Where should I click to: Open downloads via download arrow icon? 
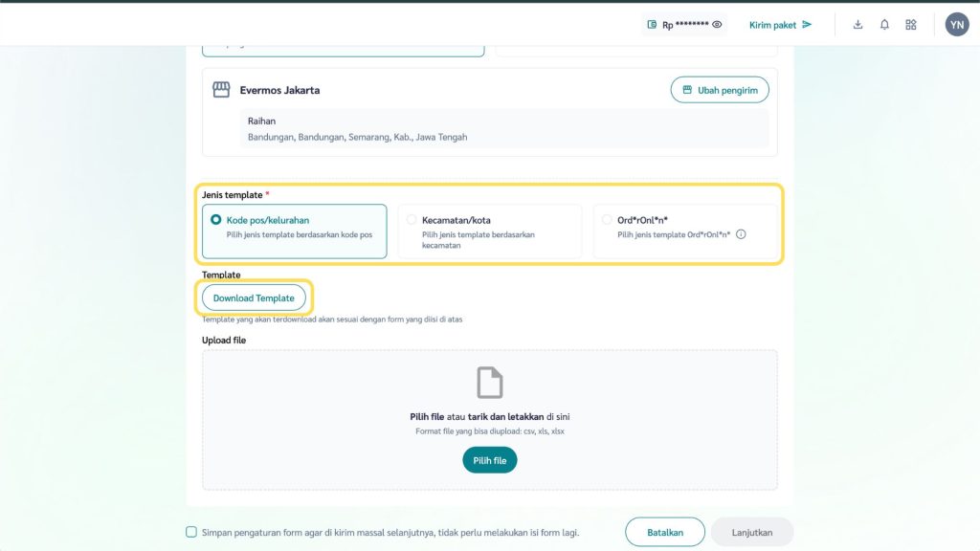tap(857, 25)
